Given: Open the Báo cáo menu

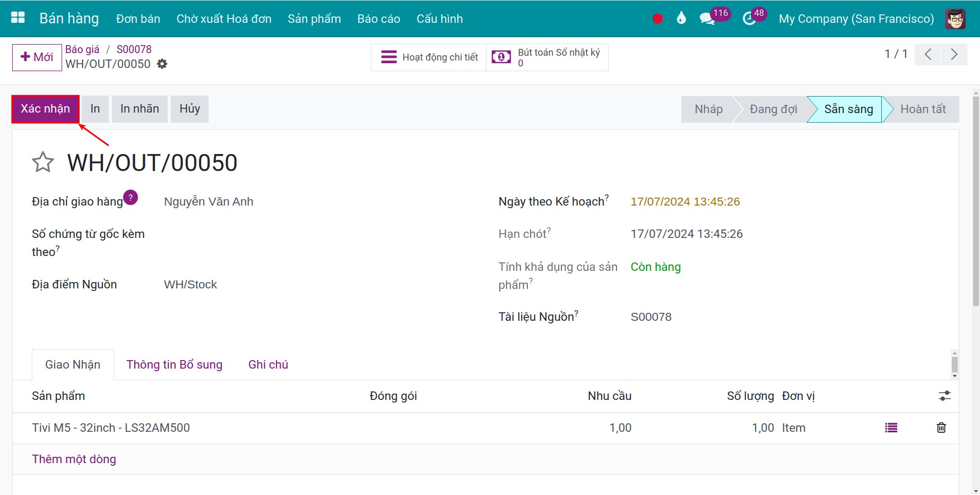Looking at the screenshot, I should (x=378, y=19).
